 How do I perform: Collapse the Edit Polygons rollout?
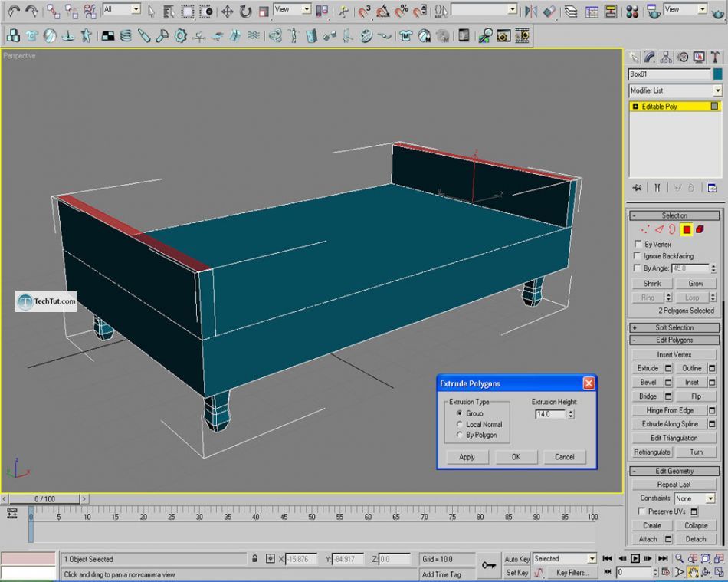click(x=674, y=340)
